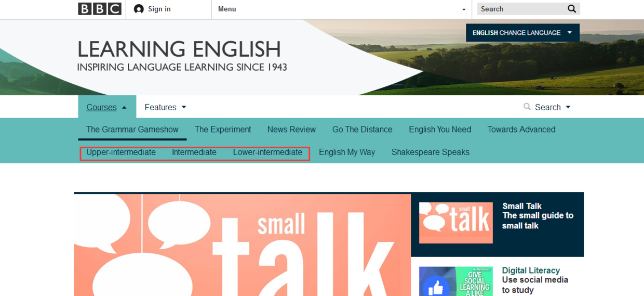Open Shakespeare Speaks course

431,152
